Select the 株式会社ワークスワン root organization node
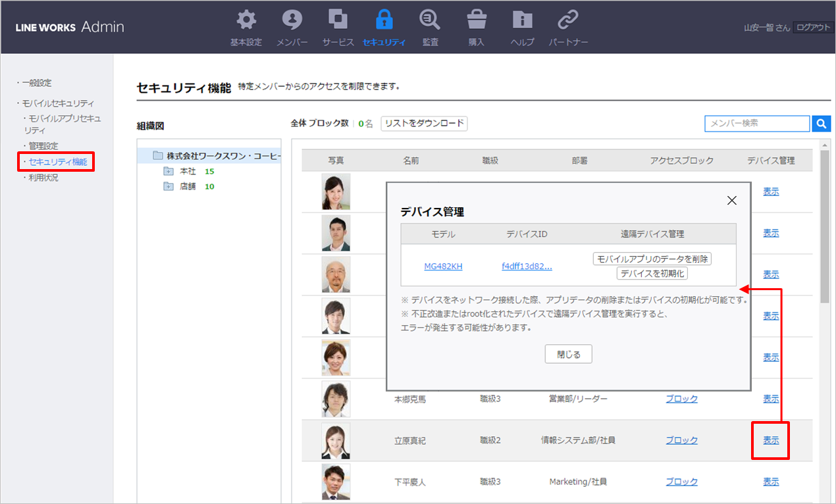 tap(217, 156)
